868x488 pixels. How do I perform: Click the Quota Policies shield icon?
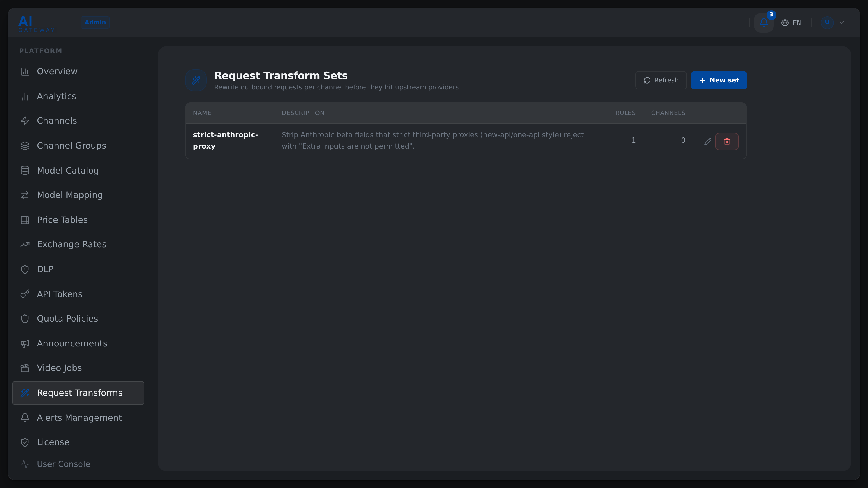pos(25,319)
